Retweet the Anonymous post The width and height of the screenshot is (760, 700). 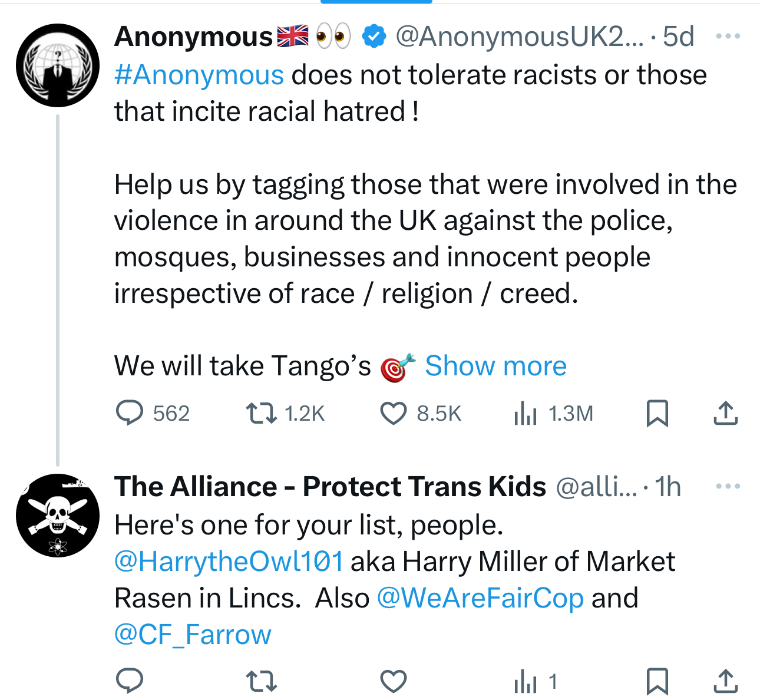click(x=262, y=413)
